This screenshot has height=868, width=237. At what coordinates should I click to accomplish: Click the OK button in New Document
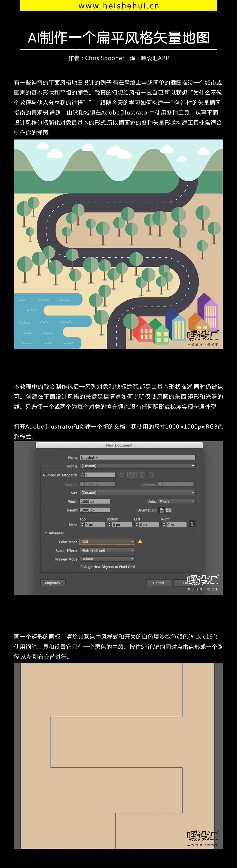pyautogui.click(x=186, y=583)
